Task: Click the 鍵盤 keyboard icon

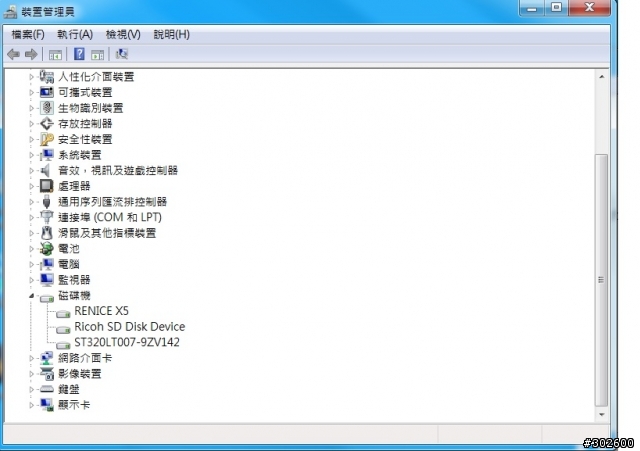Action: 47,389
